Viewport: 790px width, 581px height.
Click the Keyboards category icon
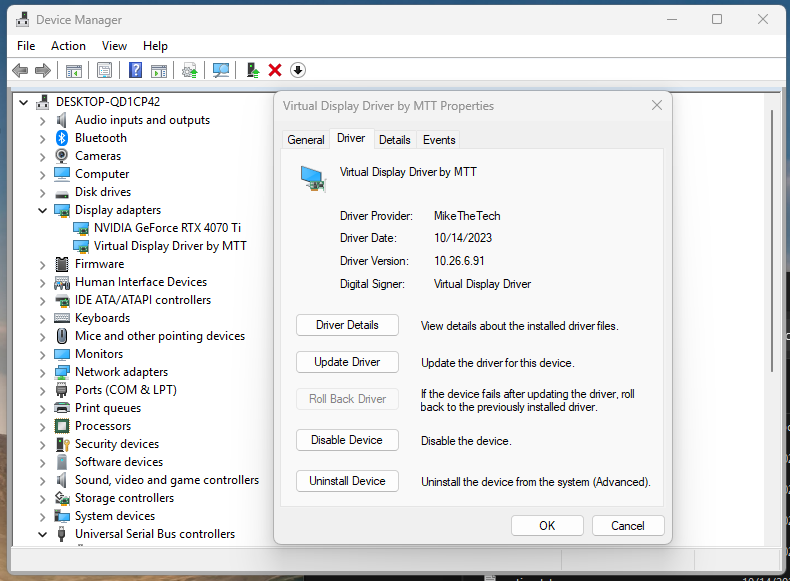61,318
